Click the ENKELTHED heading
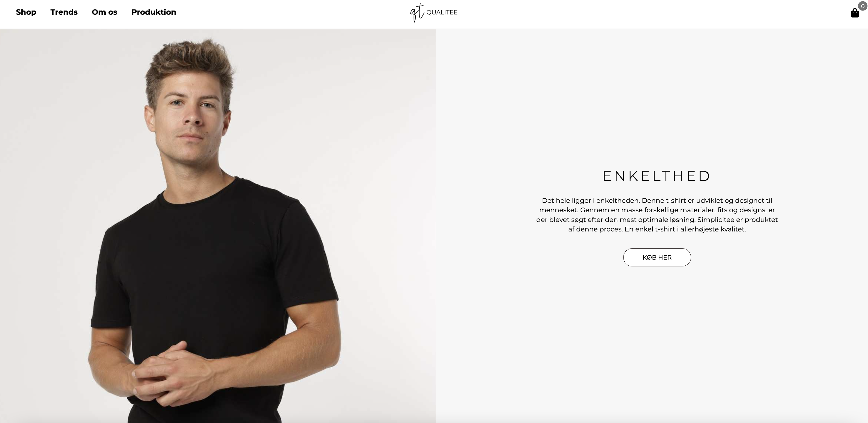 pos(657,176)
